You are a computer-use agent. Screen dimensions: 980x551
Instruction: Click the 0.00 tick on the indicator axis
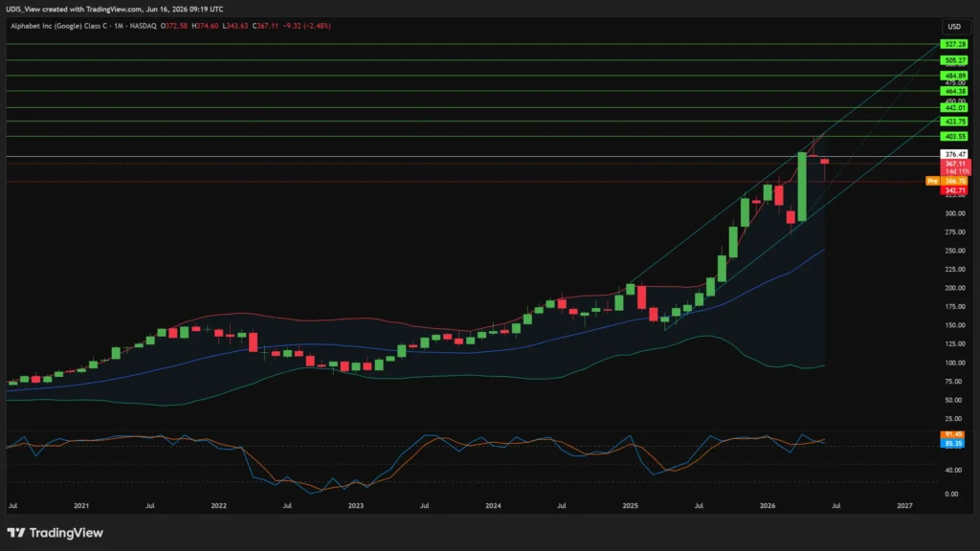click(x=952, y=495)
